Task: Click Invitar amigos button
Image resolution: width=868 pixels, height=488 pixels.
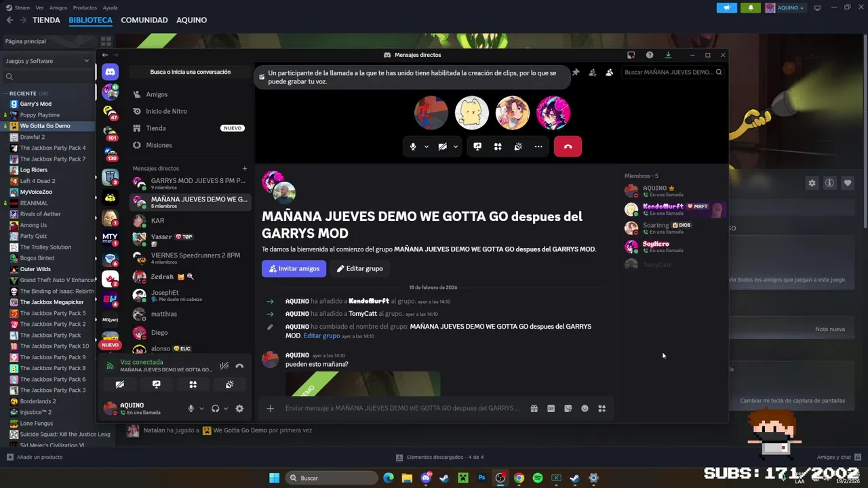Action: [x=294, y=268]
